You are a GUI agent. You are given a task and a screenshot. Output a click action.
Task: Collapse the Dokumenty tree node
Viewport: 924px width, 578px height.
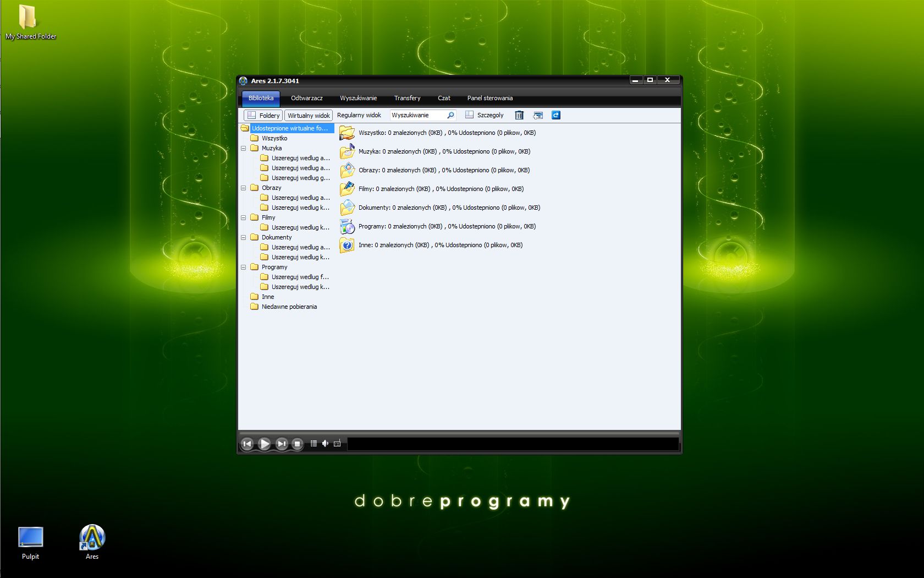(243, 237)
